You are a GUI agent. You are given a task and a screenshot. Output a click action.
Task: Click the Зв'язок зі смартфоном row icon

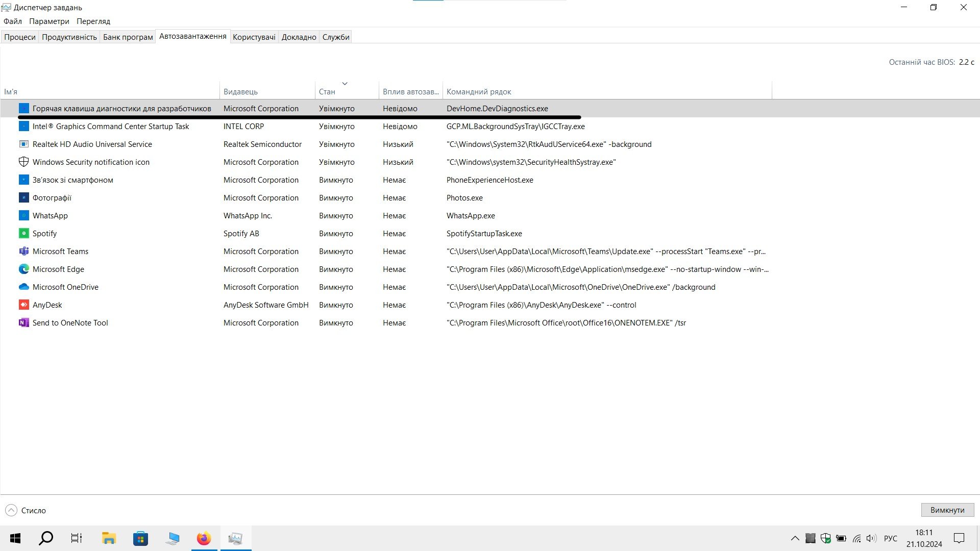[23, 180]
